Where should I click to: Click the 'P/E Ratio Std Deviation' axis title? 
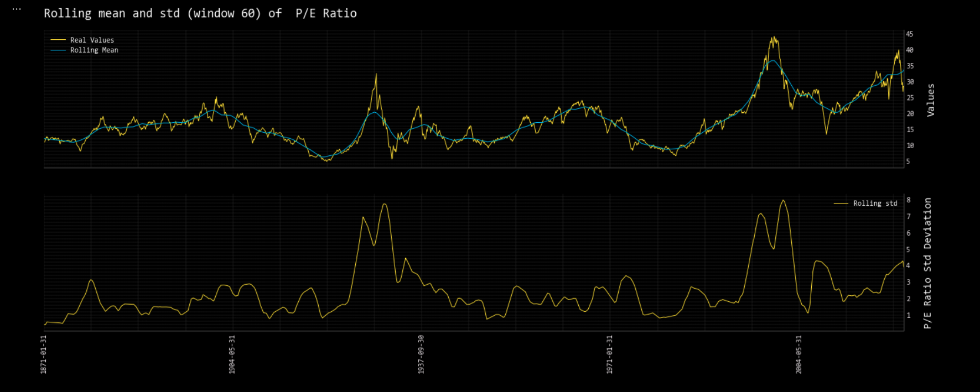pyautogui.click(x=927, y=263)
